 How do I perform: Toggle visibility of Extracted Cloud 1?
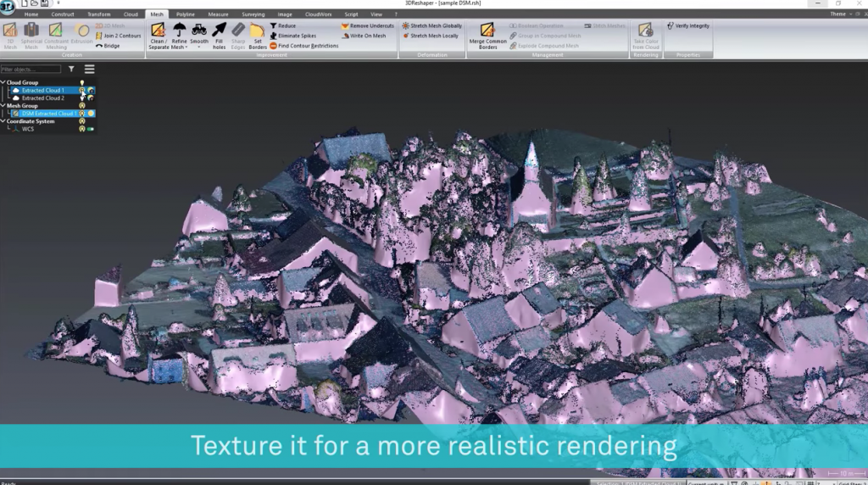[82, 90]
